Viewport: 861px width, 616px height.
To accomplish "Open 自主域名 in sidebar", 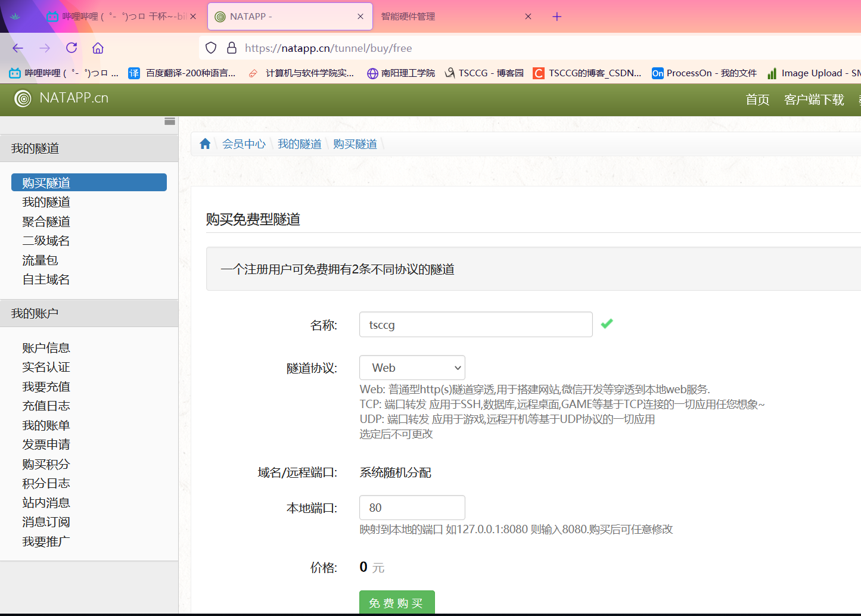I will 46,279.
